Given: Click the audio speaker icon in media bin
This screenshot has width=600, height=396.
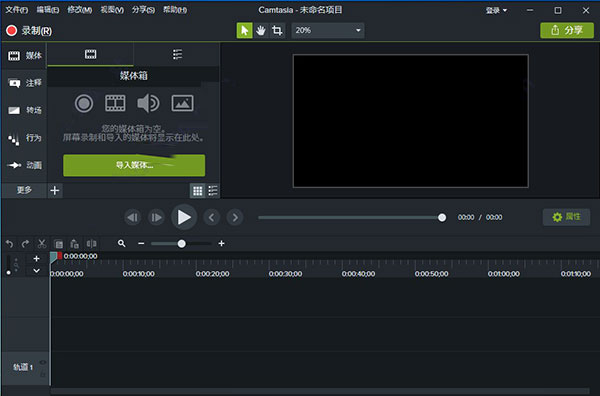Looking at the screenshot, I should pos(148,103).
